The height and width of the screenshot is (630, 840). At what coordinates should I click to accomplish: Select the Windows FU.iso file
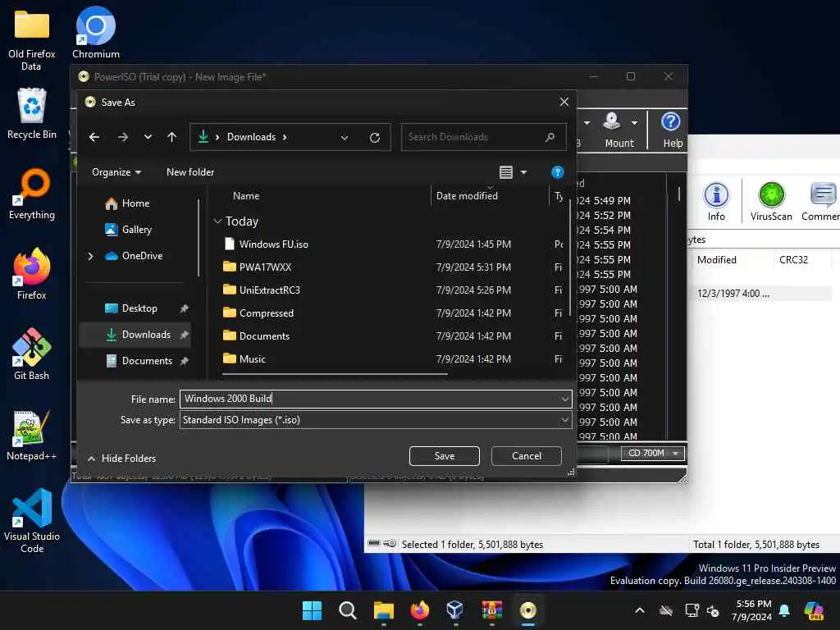[274, 244]
